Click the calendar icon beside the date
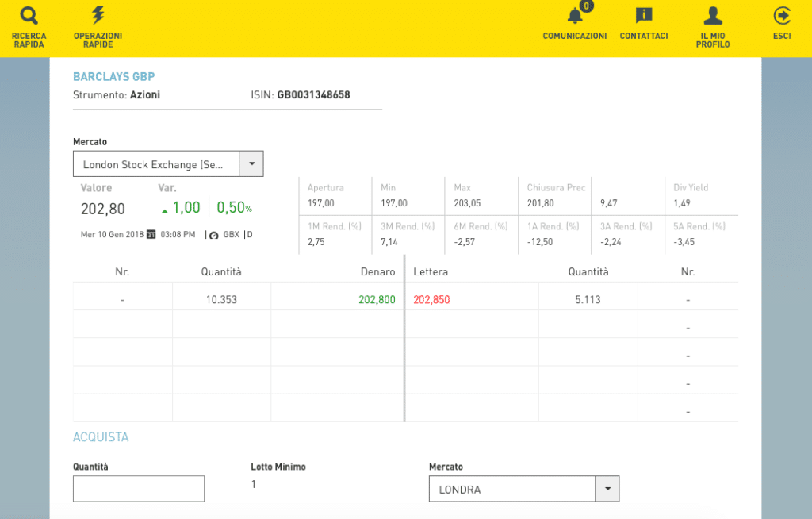This screenshot has width=812, height=519. coord(151,234)
